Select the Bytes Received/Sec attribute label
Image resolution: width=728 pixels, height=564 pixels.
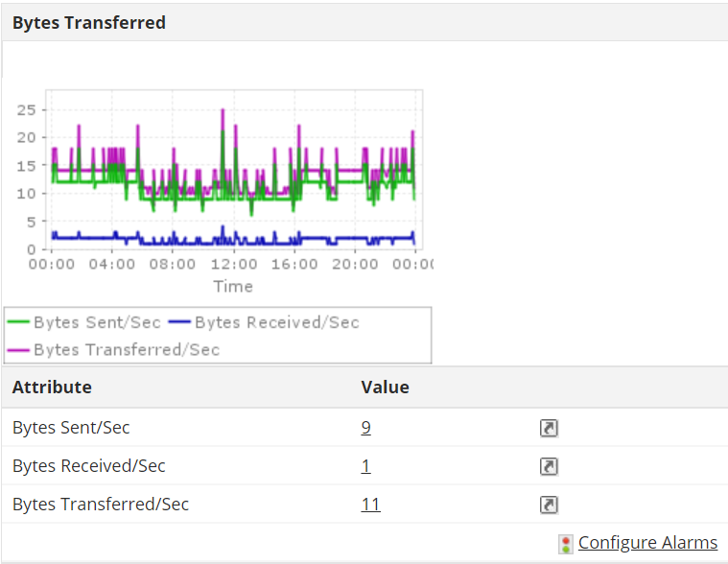coord(88,466)
